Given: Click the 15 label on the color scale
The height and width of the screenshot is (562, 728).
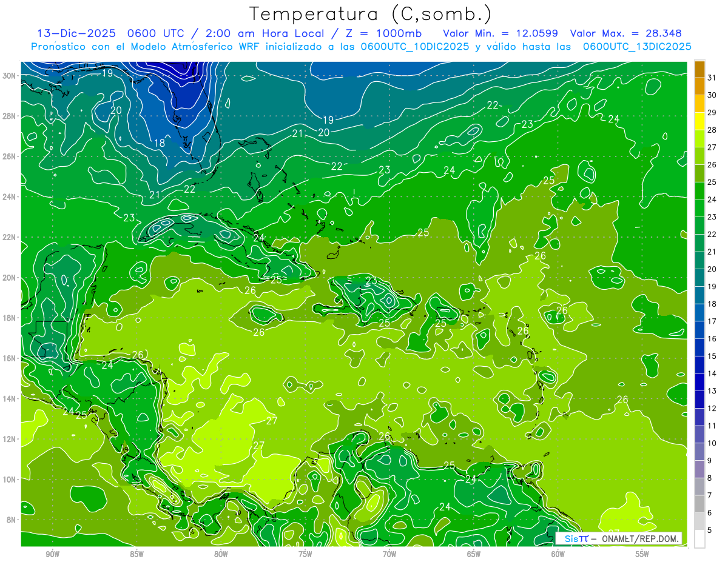Looking at the screenshot, I should click(712, 356).
